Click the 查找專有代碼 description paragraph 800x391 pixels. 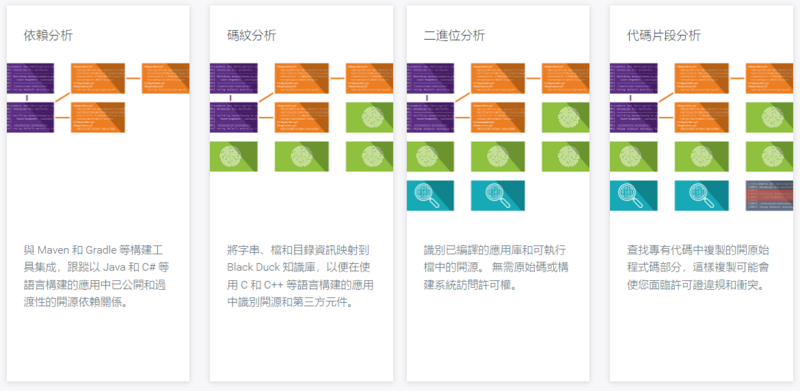click(x=698, y=267)
